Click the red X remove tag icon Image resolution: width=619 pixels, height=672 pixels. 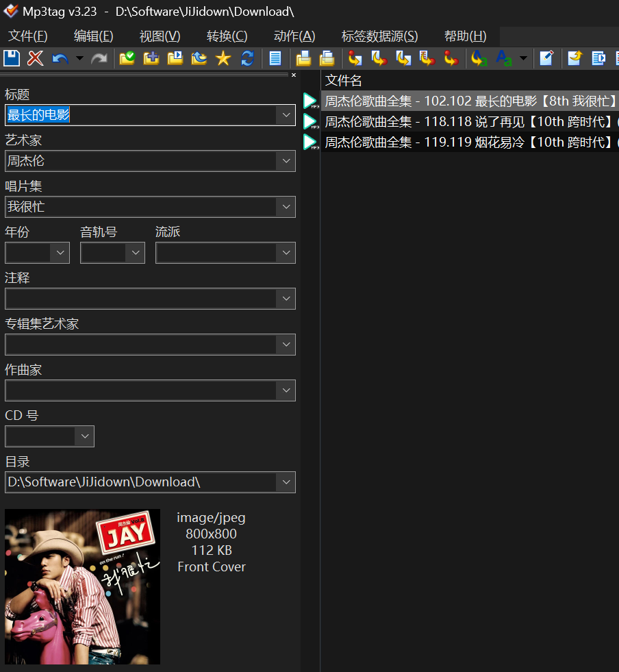click(x=36, y=58)
